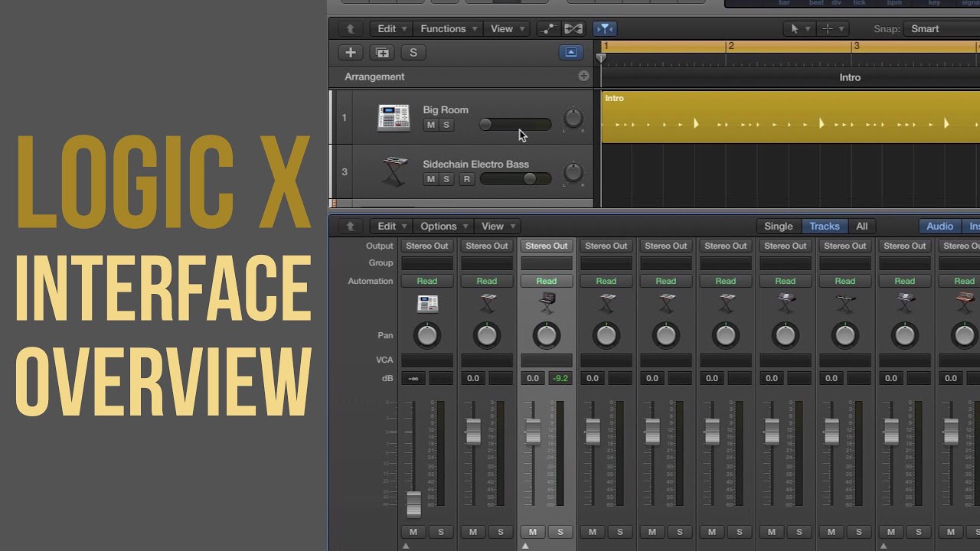
Task: Select the Intro arrangement marker
Action: click(x=850, y=77)
